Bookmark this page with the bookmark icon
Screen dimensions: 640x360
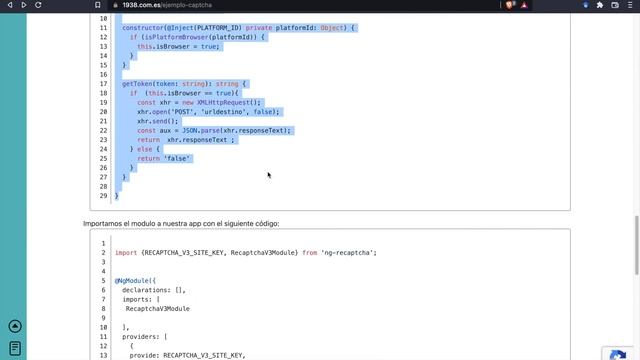(x=98, y=5)
